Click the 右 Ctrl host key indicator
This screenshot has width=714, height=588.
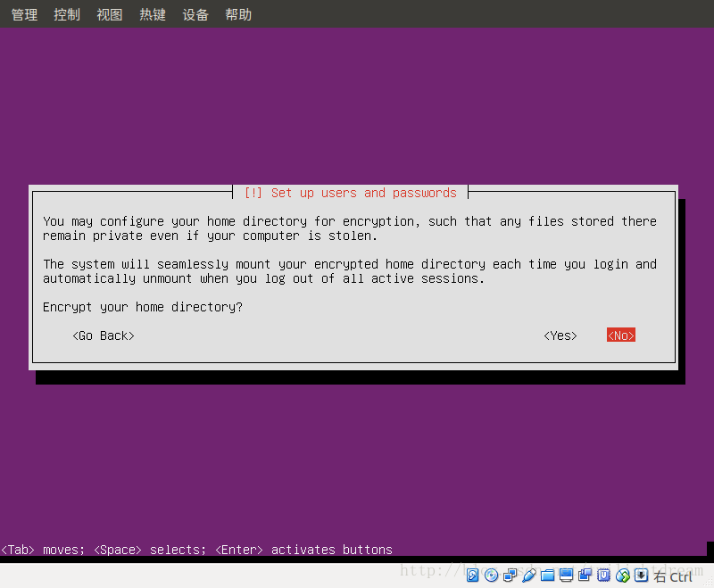672,576
